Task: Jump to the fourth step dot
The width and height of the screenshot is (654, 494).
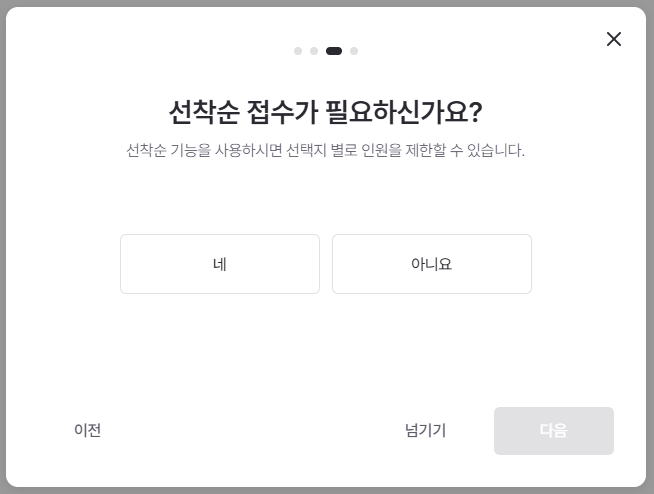Action: pos(354,51)
